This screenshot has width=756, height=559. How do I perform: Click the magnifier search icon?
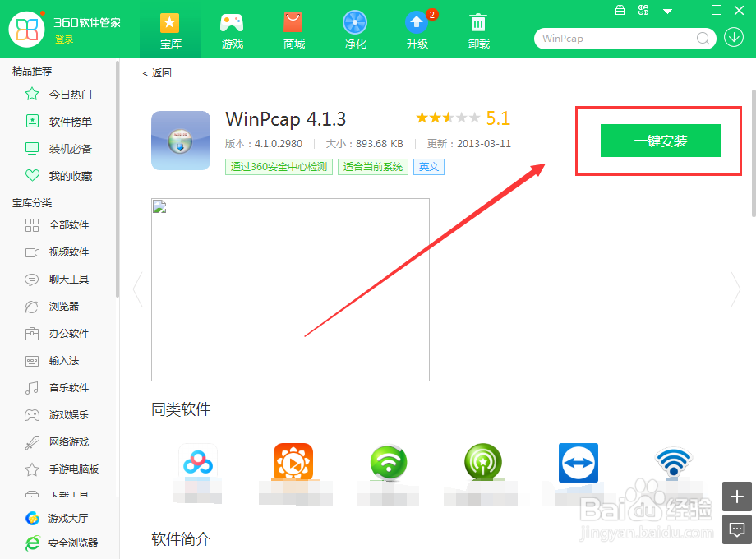pos(703,38)
